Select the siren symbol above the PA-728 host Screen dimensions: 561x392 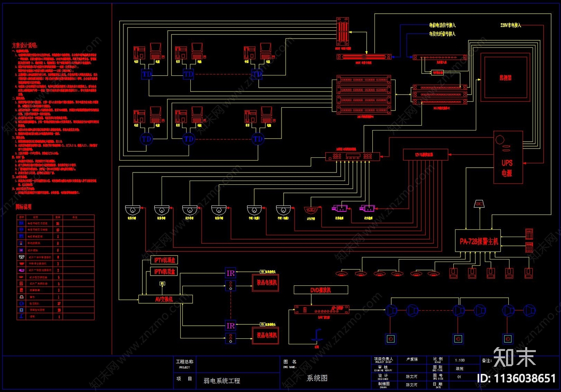click(479, 204)
